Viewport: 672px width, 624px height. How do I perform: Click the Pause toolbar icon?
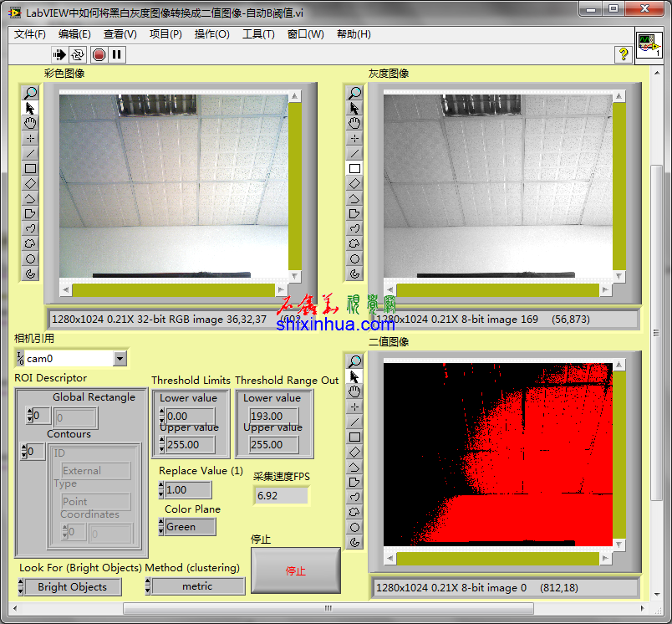pyautogui.click(x=117, y=54)
